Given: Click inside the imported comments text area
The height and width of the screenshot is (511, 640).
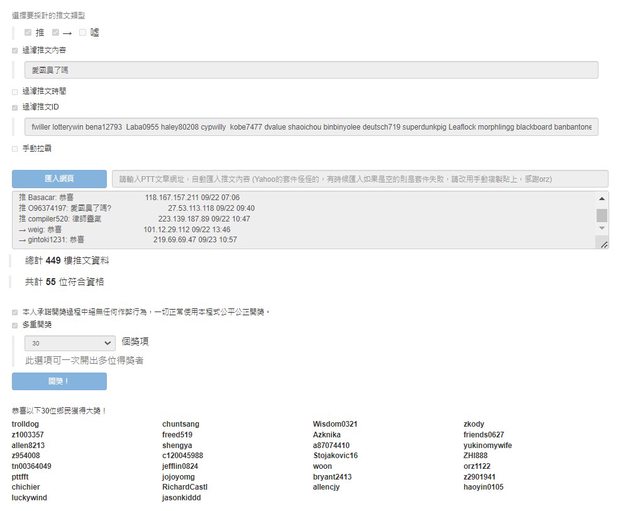Looking at the screenshot, I should [300, 219].
